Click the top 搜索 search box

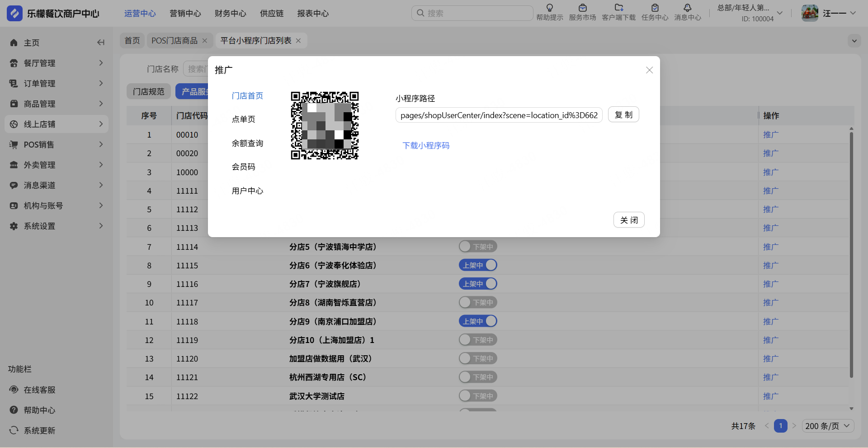click(472, 13)
